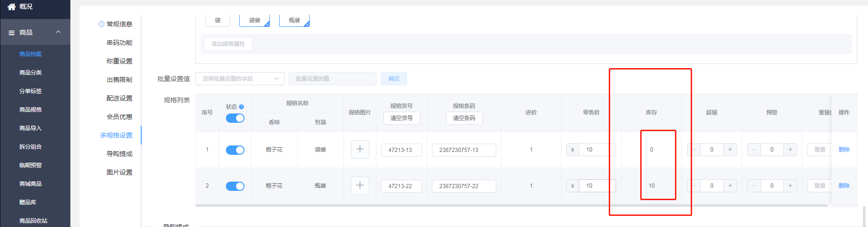Screen dimensions: 868x227
Task: Open 分单标签 in sidebar
Action: click(x=31, y=91)
